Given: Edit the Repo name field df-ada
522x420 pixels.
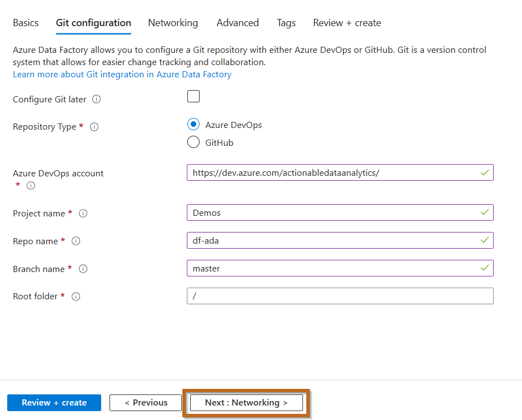Looking at the screenshot, I should (340, 240).
